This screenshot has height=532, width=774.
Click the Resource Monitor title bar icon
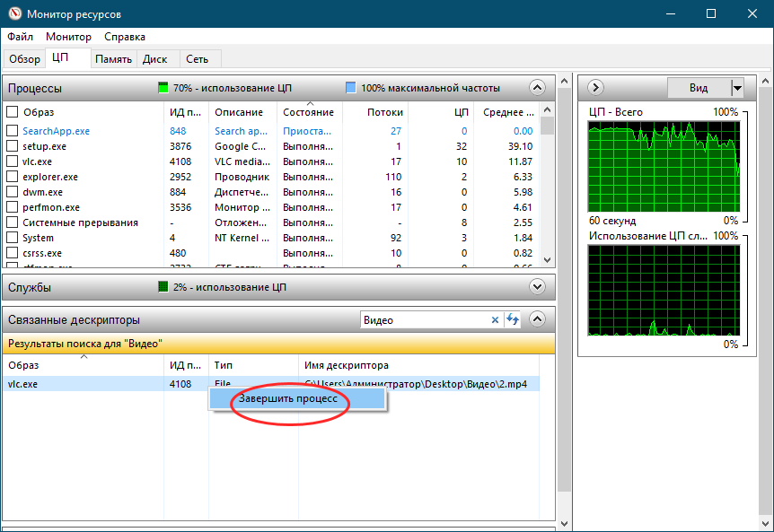(13, 13)
